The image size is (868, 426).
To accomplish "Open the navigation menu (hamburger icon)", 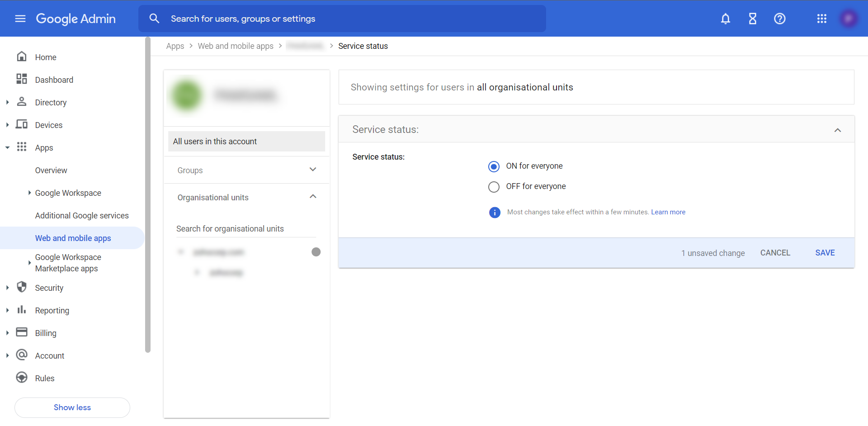I will pos(20,19).
